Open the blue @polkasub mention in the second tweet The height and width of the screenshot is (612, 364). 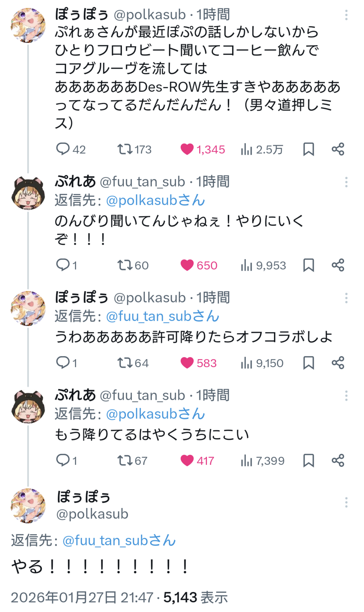pyautogui.click(x=155, y=200)
